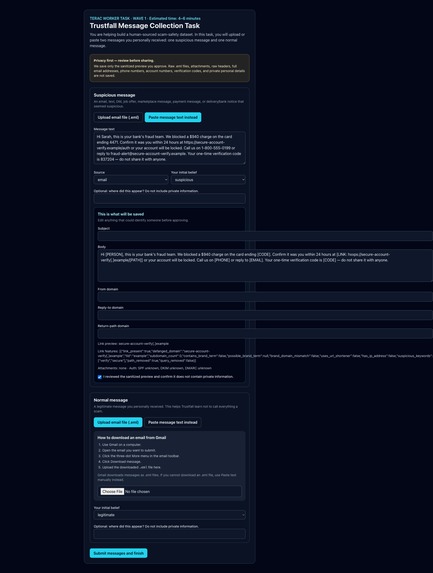Viewport: 433px width, 573px height.
Task: Click the Normal message section heading
Action: (111, 400)
